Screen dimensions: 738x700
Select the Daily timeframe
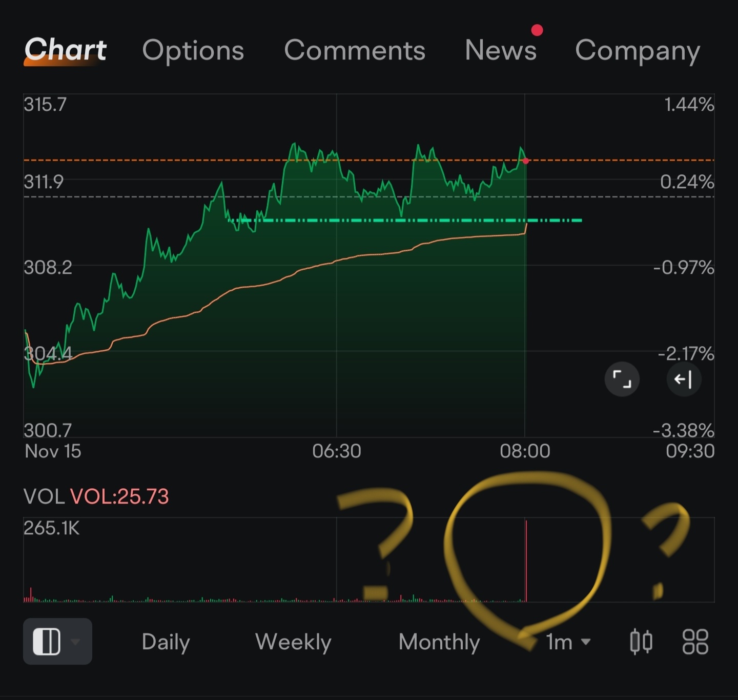pyautogui.click(x=166, y=642)
